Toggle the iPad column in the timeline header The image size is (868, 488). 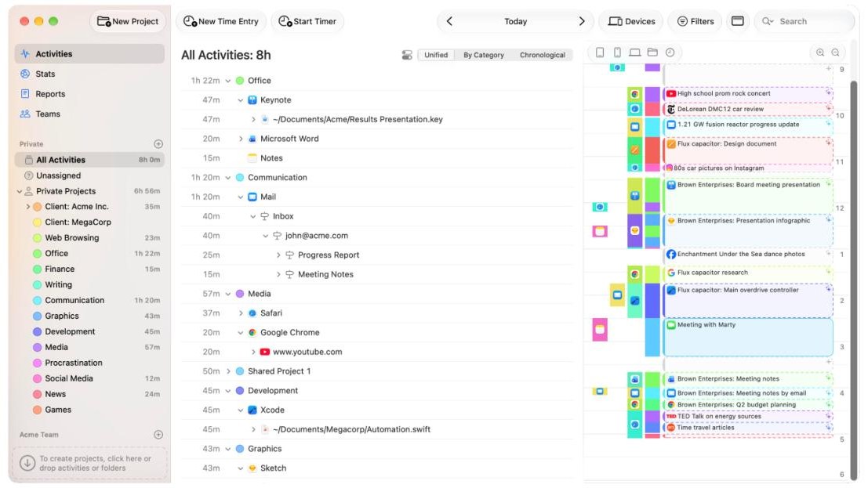click(x=600, y=52)
